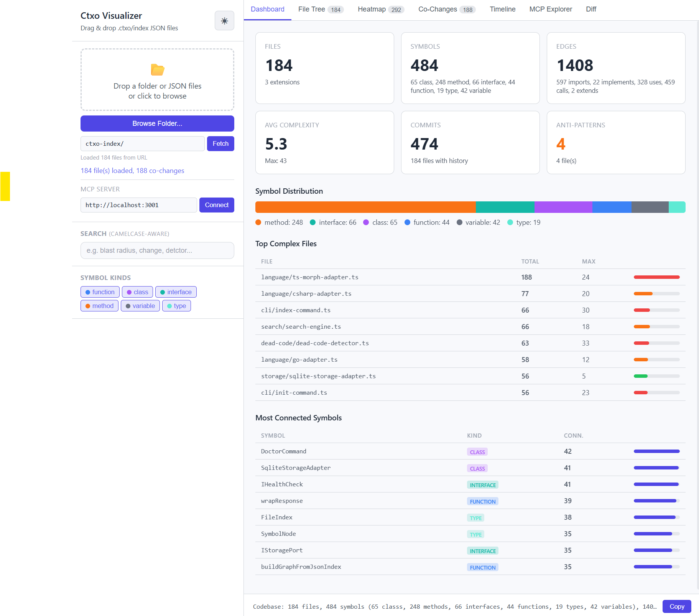Open the Co-Changes tab
Screen dimensions: 699x616
[x=446, y=9]
